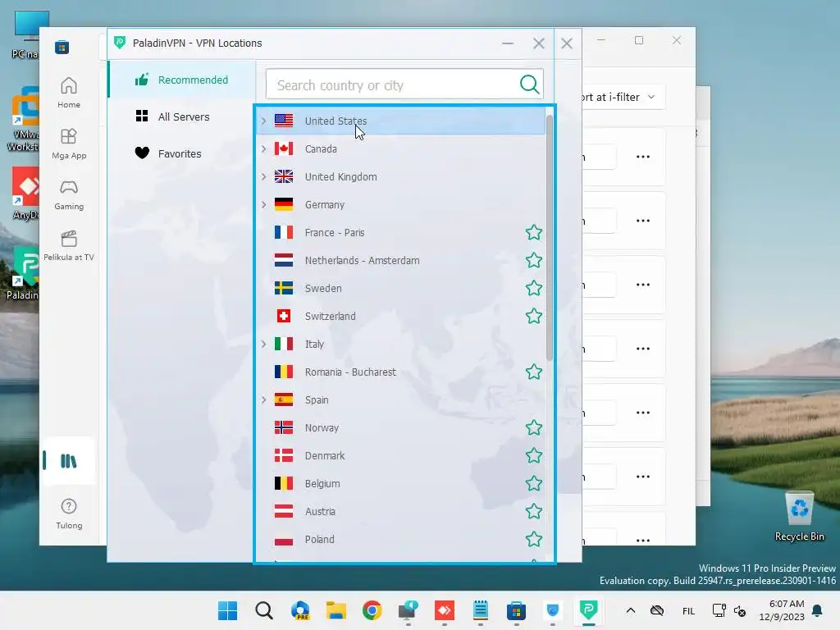The image size is (840, 630).
Task: Switch to PaladinVPN taskbar icon
Action: tap(588, 610)
